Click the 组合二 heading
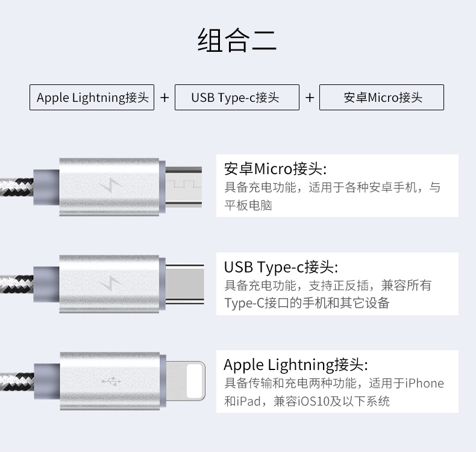 tap(237, 40)
